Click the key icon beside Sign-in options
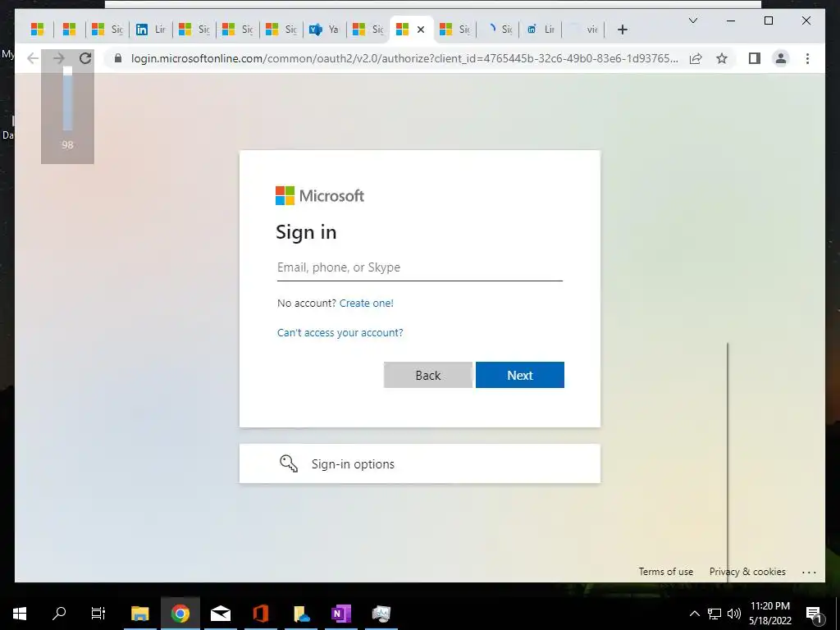This screenshot has height=630, width=840. (289, 463)
